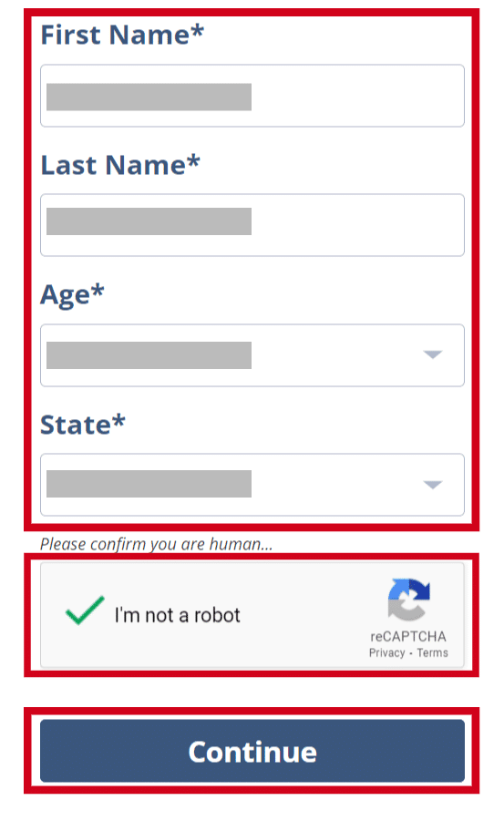This screenshot has height=821, width=504.
Task: Click the asterisk beside Last Name
Action: pos(193,160)
